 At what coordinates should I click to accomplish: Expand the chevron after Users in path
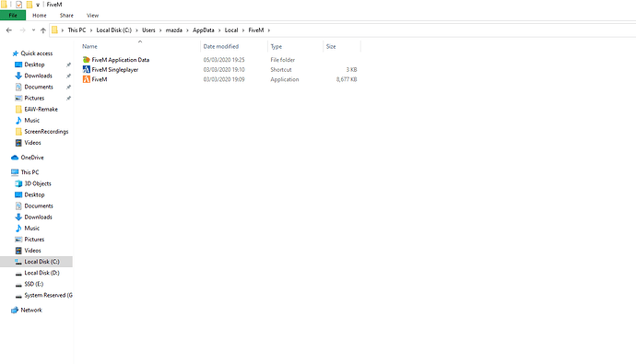pyautogui.click(x=160, y=30)
